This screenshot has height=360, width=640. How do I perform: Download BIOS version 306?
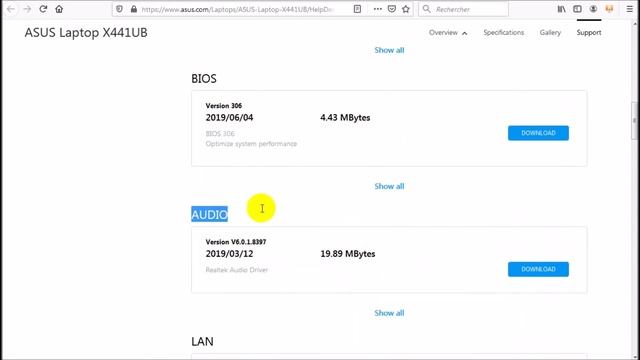tap(538, 133)
